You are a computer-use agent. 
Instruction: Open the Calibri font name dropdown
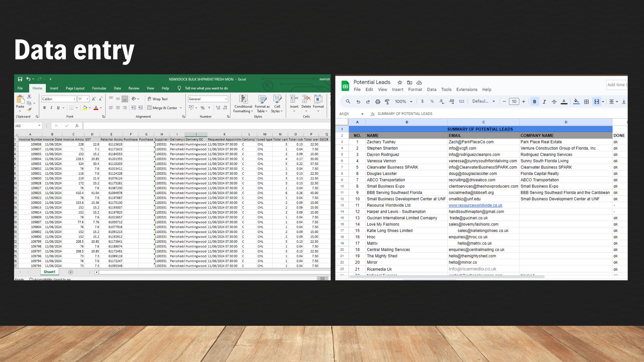[74, 99]
